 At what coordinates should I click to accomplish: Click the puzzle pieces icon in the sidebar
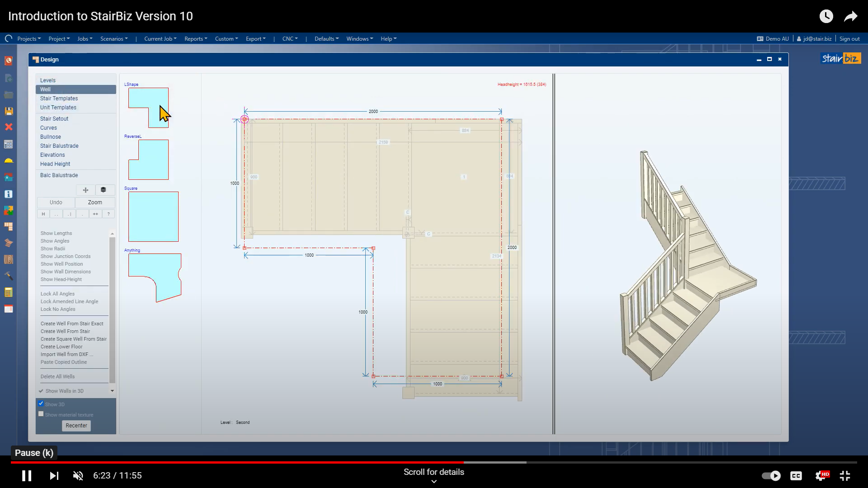[x=8, y=210]
